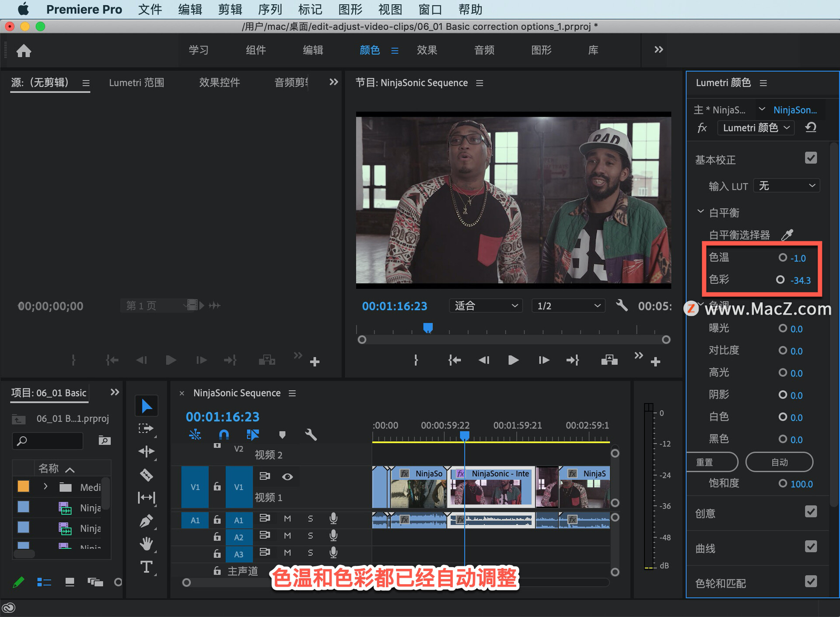Disable the 创意 section checkbox

[x=811, y=512]
